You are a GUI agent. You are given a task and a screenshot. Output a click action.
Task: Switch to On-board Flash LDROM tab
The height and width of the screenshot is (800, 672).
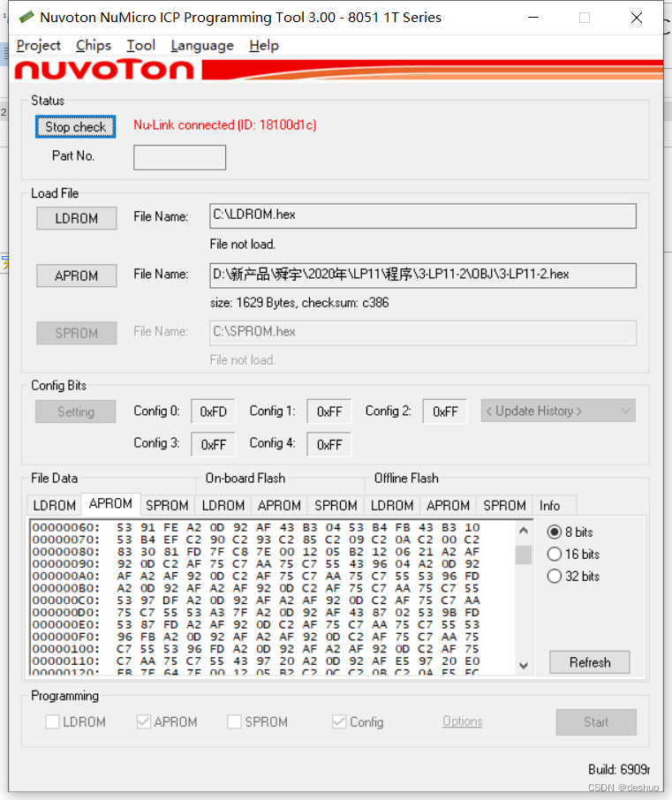pos(223,505)
